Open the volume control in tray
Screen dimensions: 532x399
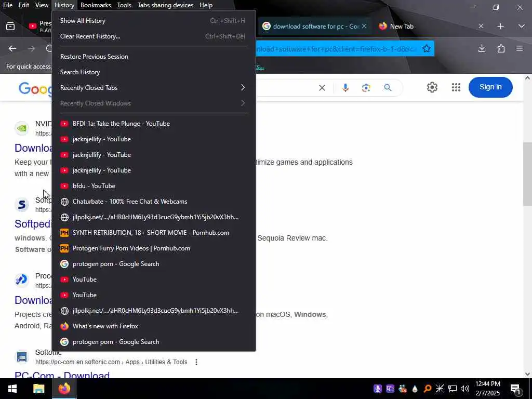tap(465, 389)
